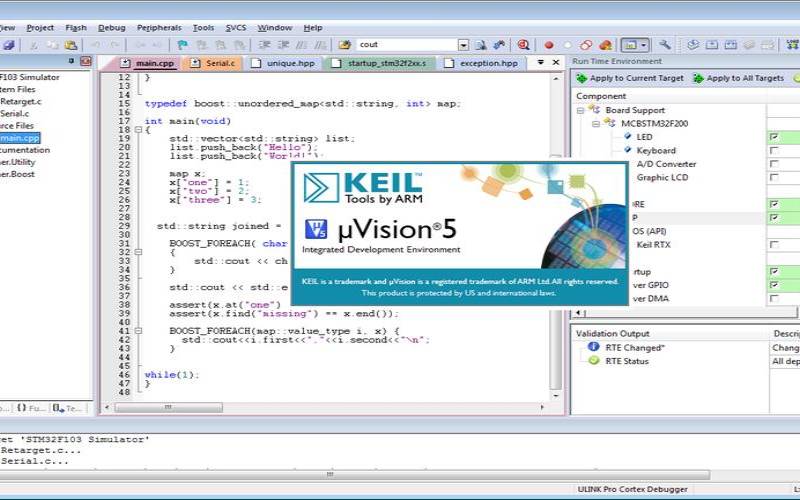Select the RTE Status validation row
This screenshot has height=500, width=800.
click(x=627, y=361)
